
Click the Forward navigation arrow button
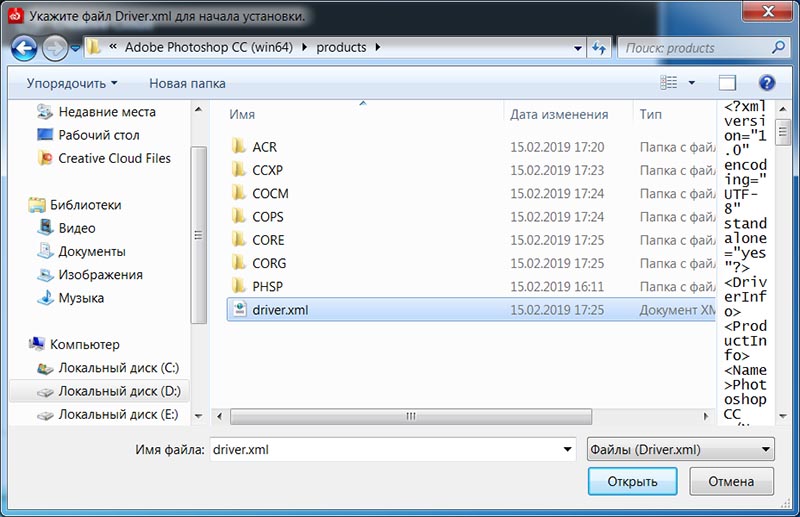[x=54, y=48]
